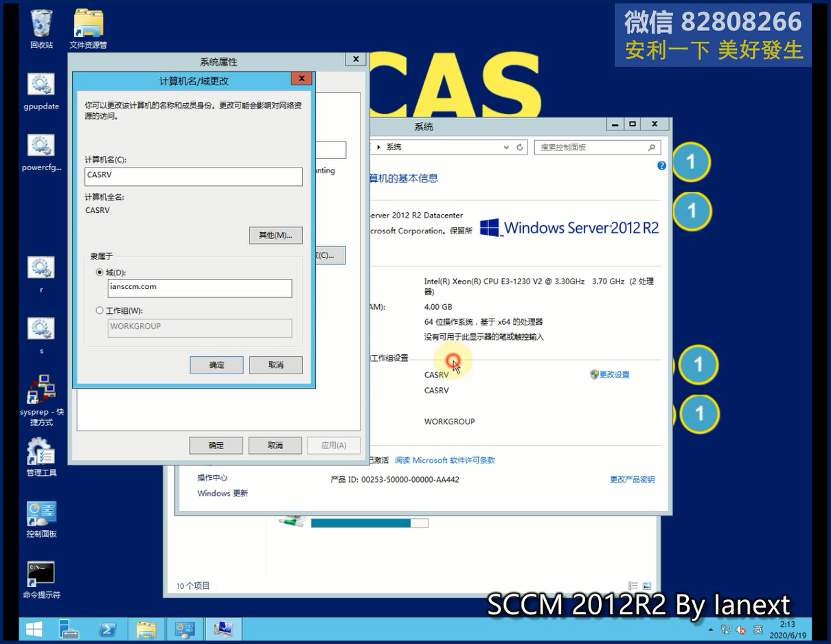Click the 搜索控制面板 search box
The height and width of the screenshot is (644, 831).
(x=597, y=148)
